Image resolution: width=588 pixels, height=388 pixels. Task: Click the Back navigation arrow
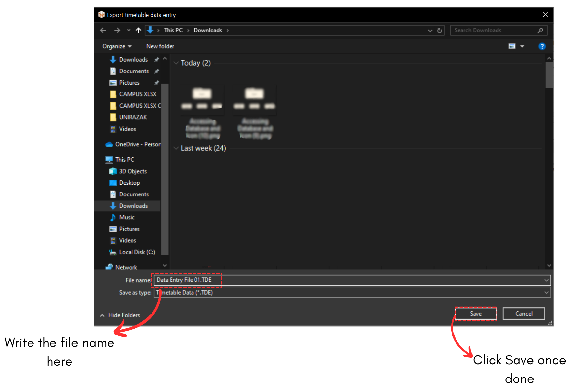click(103, 31)
